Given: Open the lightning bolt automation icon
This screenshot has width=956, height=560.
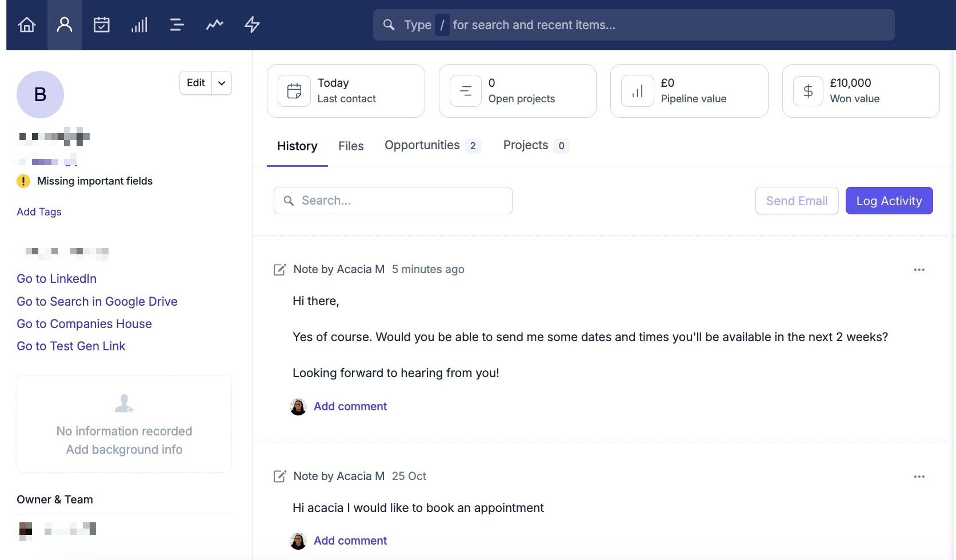Looking at the screenshot, I should [x=252, y=25].
